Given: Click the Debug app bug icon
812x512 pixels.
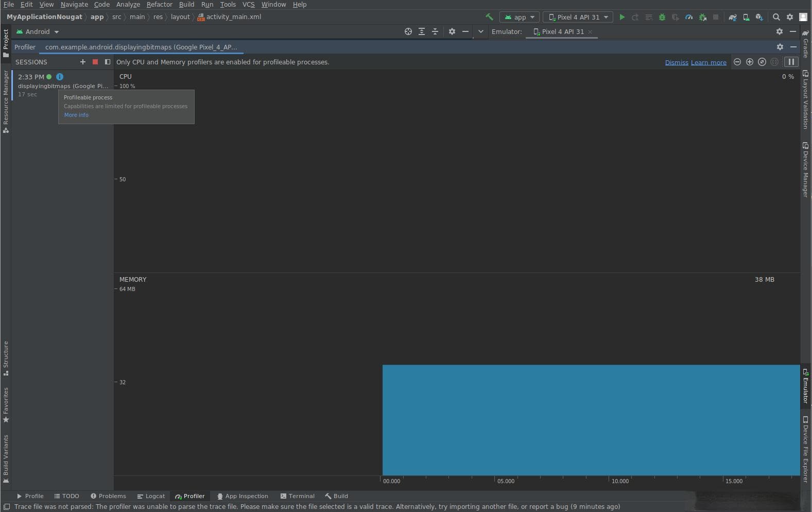Looking at the screenshot, I should (x=662, y=17).
